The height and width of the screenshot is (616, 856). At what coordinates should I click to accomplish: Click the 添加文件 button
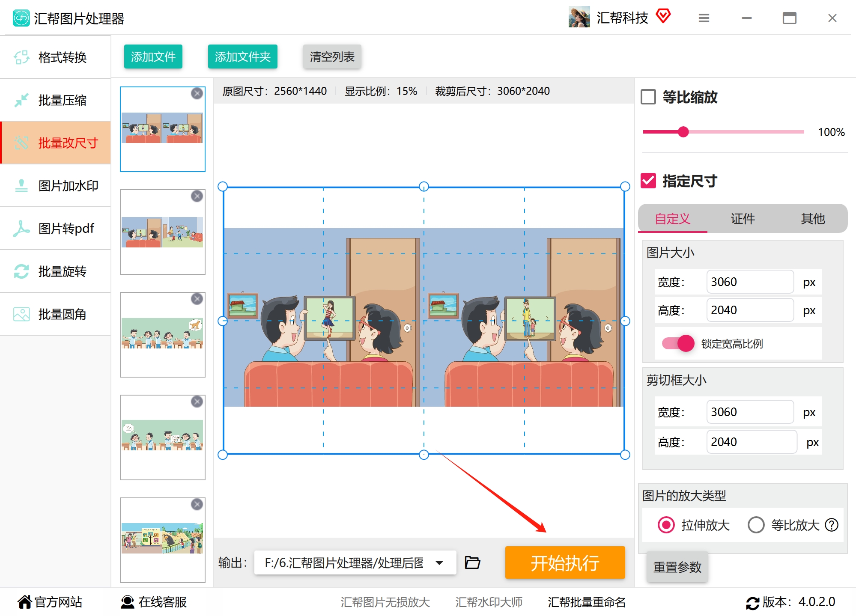(153, 57)
